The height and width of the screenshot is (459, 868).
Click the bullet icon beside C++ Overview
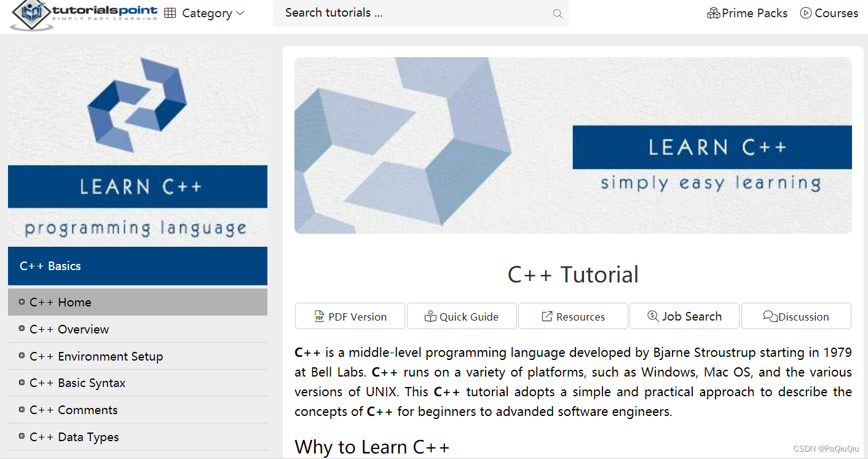(x=22, y=329)
